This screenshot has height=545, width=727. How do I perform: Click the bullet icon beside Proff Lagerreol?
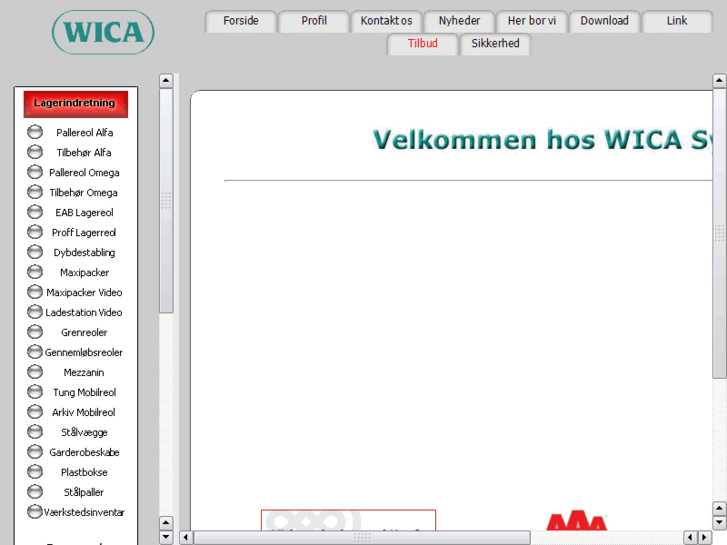[x=35, y=232]
